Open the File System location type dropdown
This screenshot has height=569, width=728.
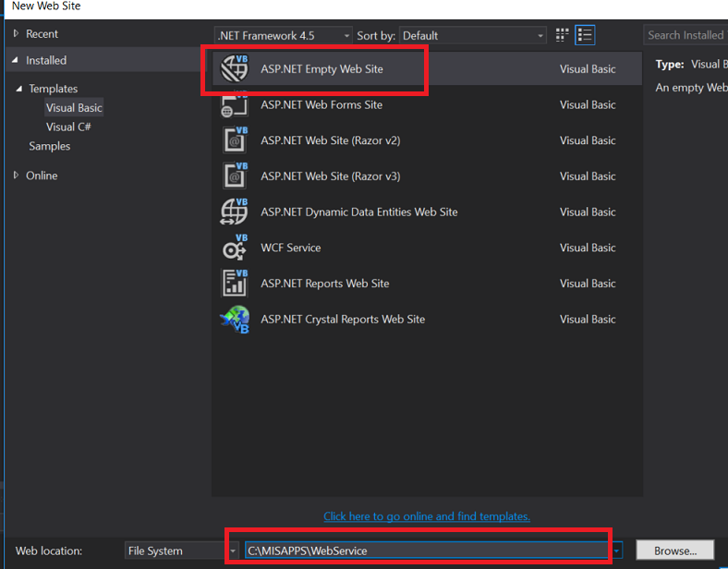[x=181, y=551]
